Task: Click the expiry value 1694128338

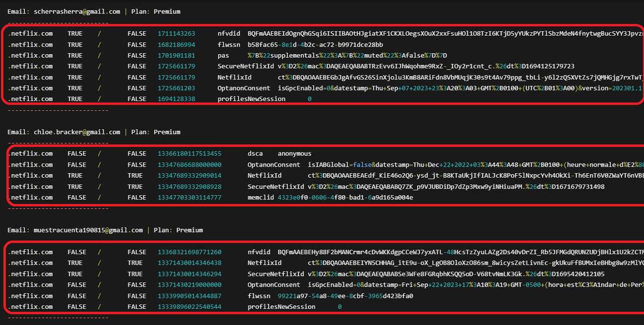Action: [x=176, y=99]
